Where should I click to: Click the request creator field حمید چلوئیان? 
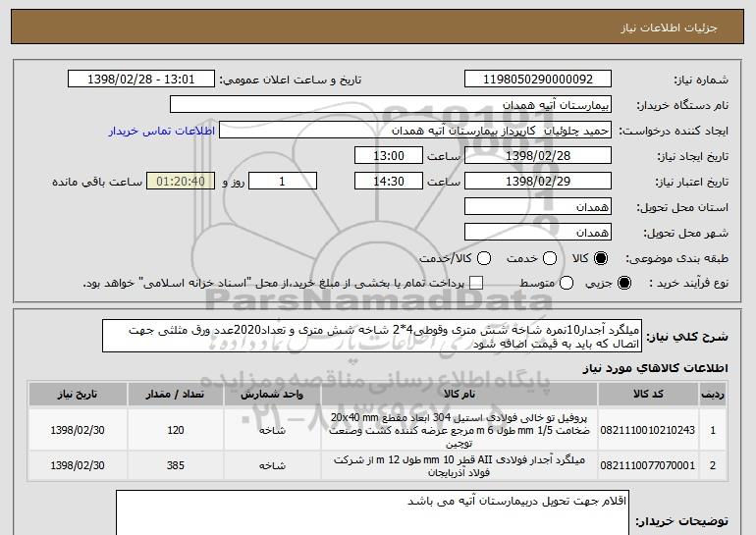click(415, 131)
